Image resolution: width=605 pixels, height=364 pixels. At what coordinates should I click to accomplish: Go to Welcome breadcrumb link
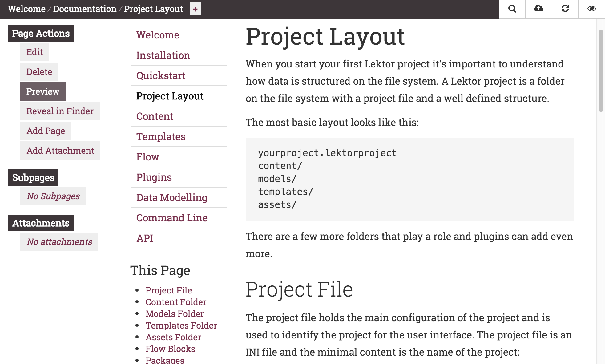27,9
